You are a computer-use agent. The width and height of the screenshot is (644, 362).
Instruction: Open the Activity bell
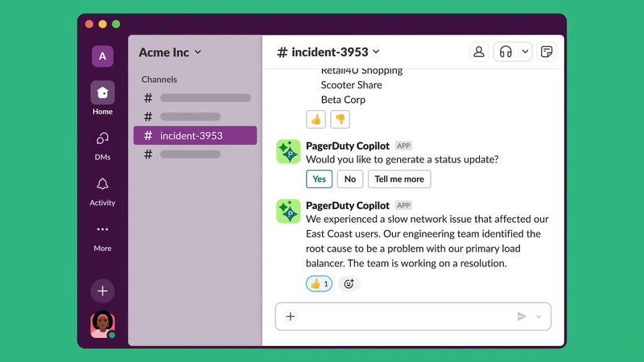pos(102,191)
